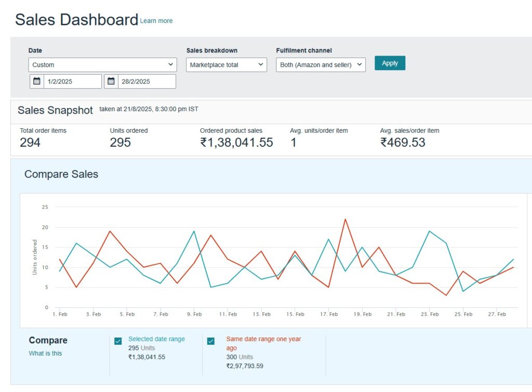Open the Date range dropdown

(102, 65)
